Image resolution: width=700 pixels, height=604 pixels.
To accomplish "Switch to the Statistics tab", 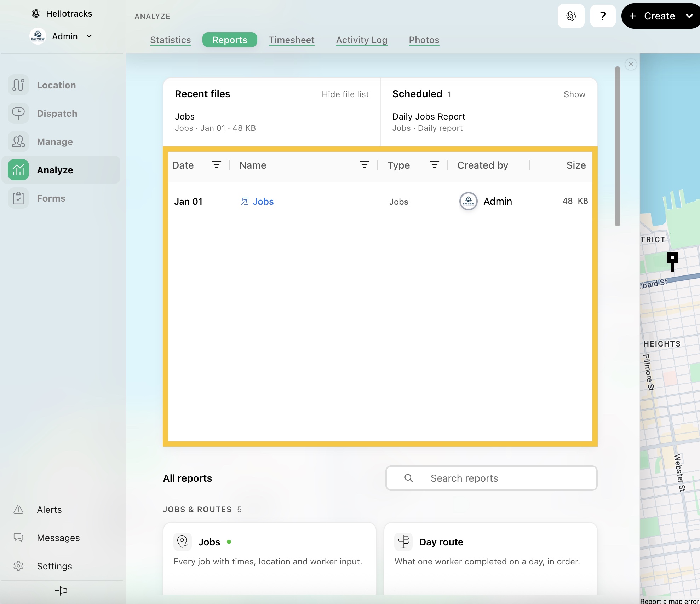I will coord(171,40).
